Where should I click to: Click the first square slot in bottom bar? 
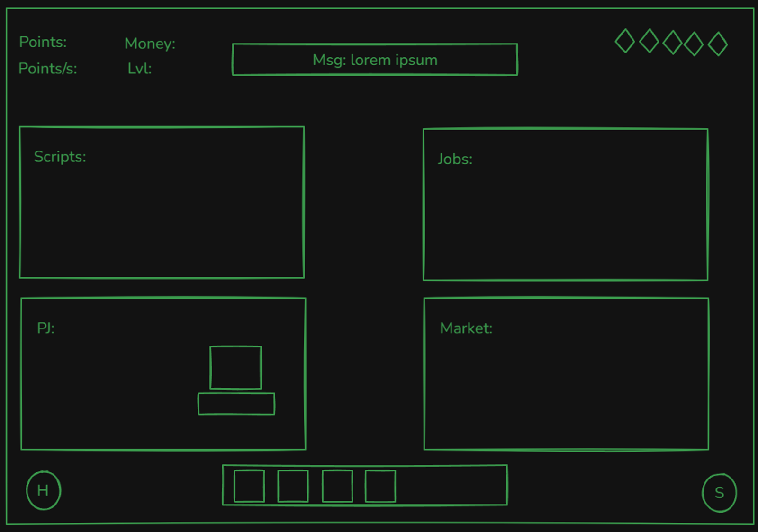tap(249, 486)
